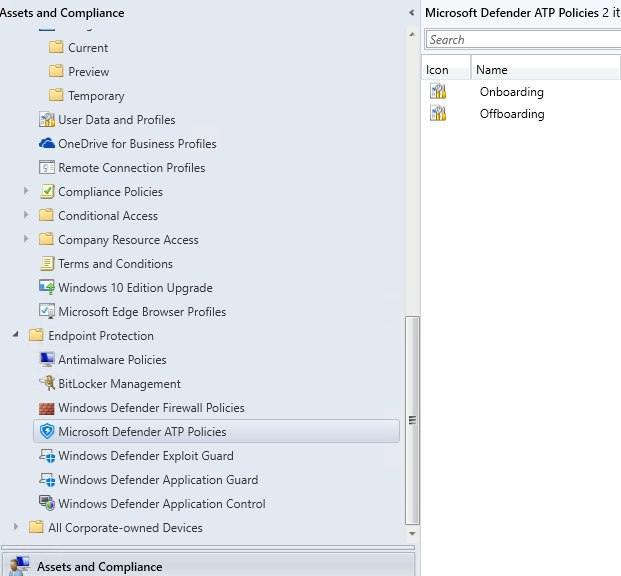
Task: Open the Assets and Compliance workspace button
Action: coord(208,566)
